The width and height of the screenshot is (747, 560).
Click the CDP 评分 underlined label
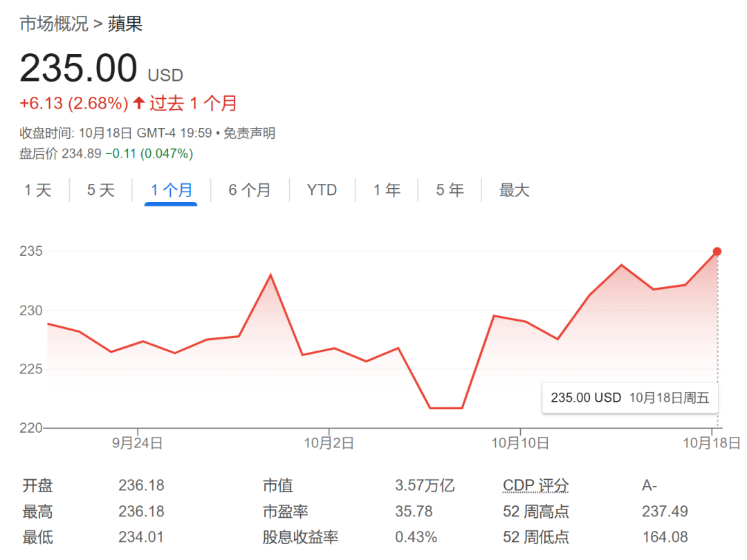535,486
